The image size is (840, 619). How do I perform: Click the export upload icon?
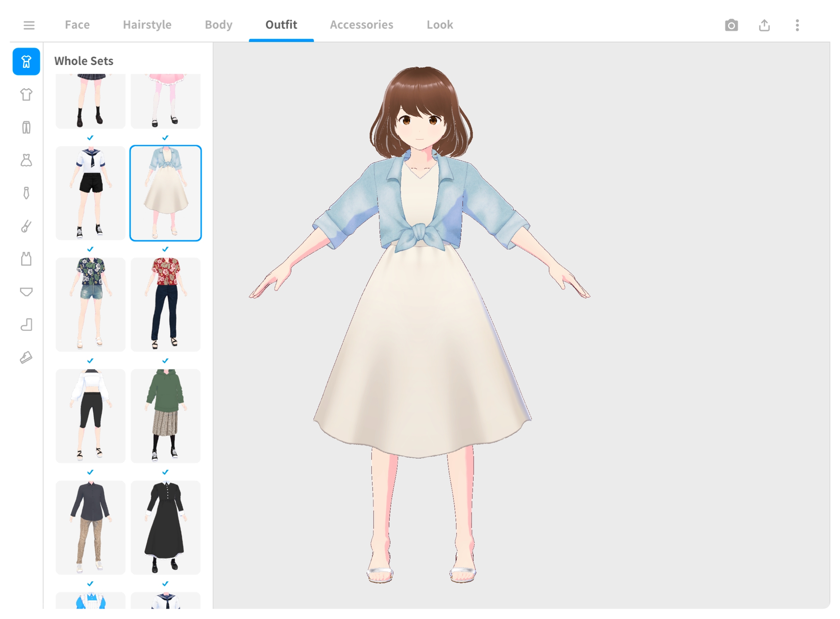[764, 25]
